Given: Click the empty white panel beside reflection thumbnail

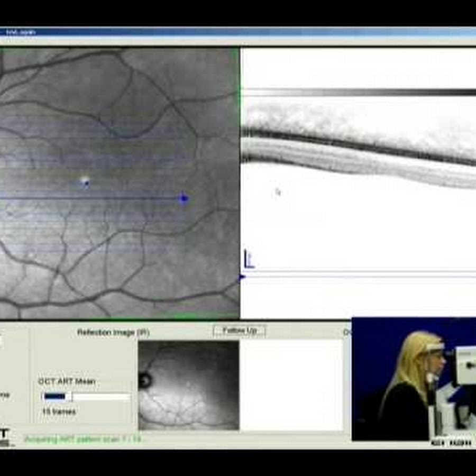Looking at the screenshot, I should tap(291, 385).
